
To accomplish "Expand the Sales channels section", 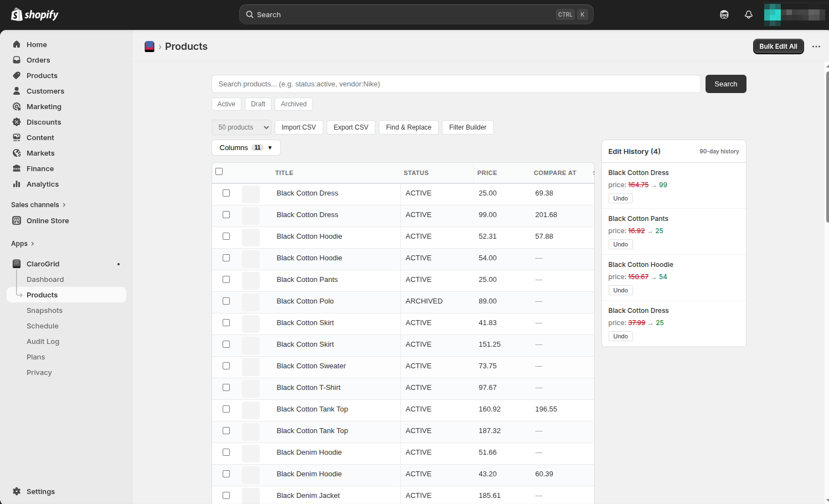I will 38,204.
